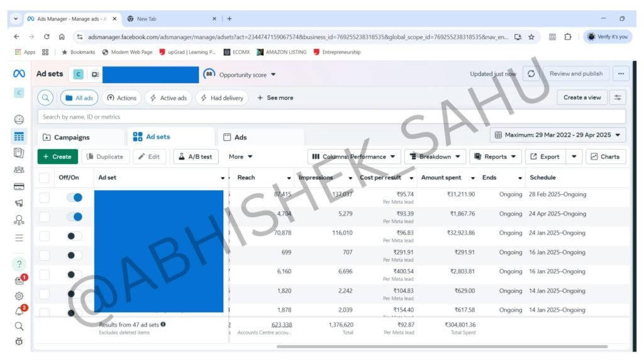Open notifications bell icon in sidebar
Viewport: 644px width, 362px height.
19,311
